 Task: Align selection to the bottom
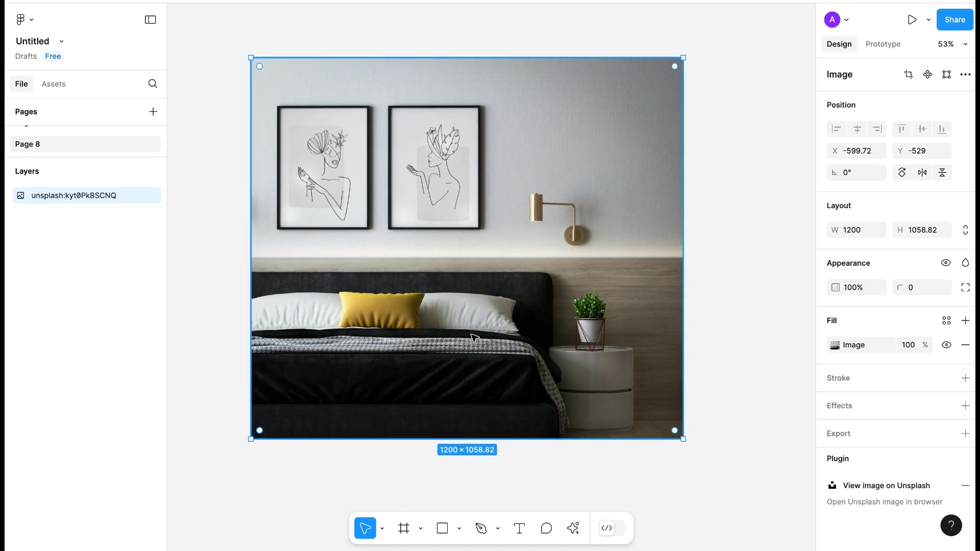(942, 129)
